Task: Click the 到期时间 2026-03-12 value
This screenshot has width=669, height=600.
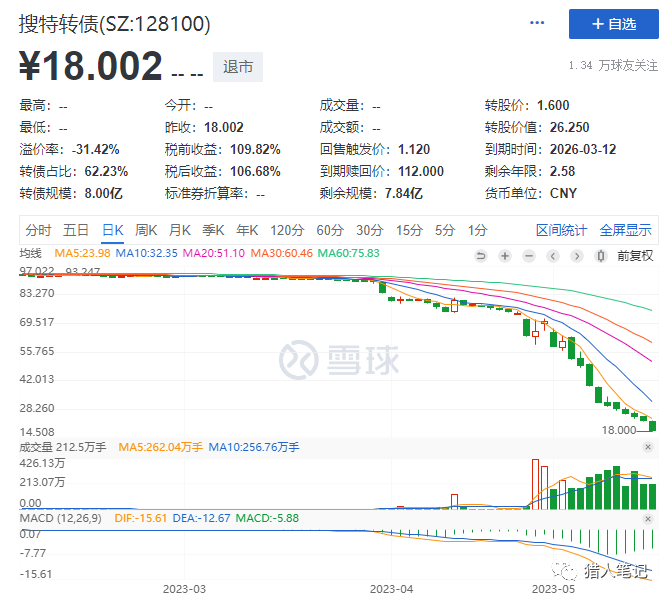Action: (x=583, y=149)
